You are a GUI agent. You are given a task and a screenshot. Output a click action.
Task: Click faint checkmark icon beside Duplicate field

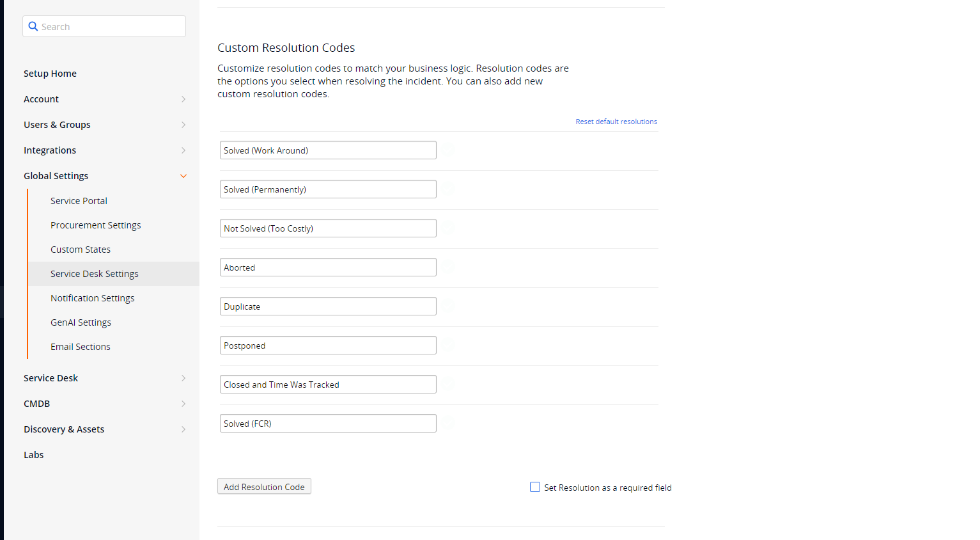point(449,306)
